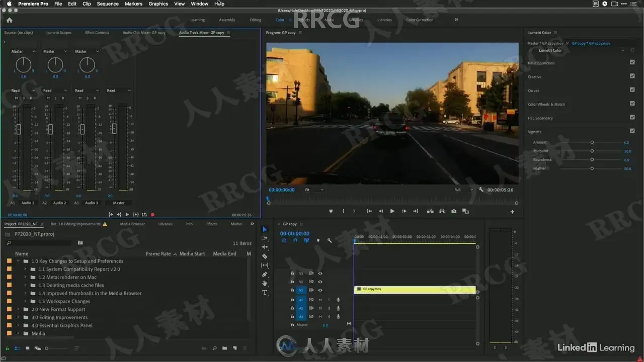
Task: Select the Pen tool
Action: coord(265,275)
